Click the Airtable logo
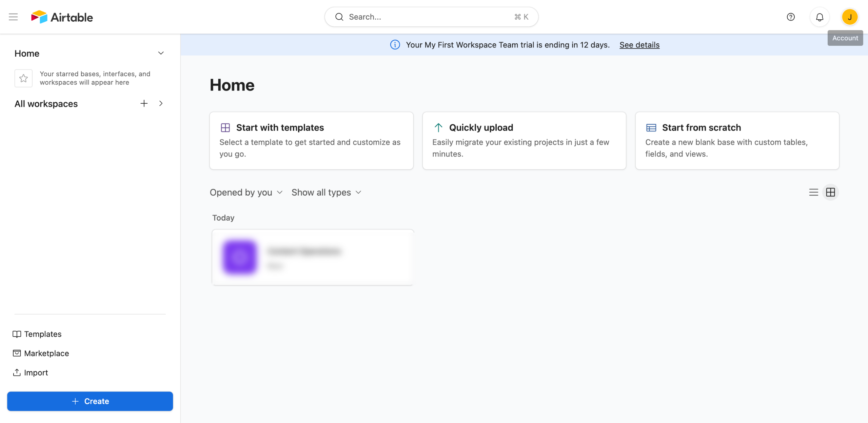The height and width of the screenshot is (423, 868). [62, 17]
